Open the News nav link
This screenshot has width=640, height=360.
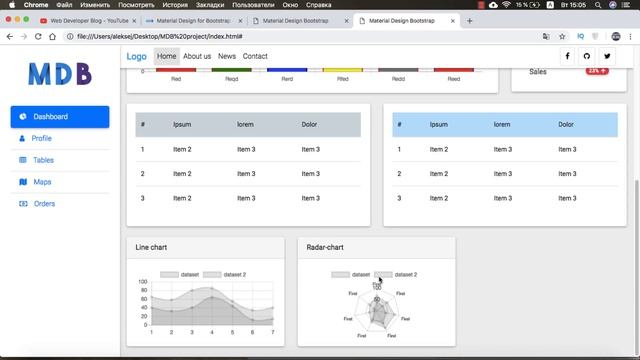tap(227, 56)
